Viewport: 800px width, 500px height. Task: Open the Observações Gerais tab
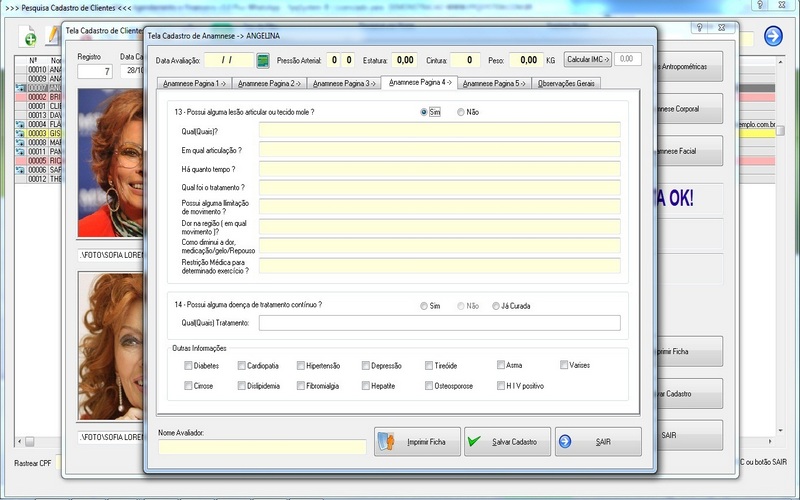pyautogui.click(x=566, y=83)
